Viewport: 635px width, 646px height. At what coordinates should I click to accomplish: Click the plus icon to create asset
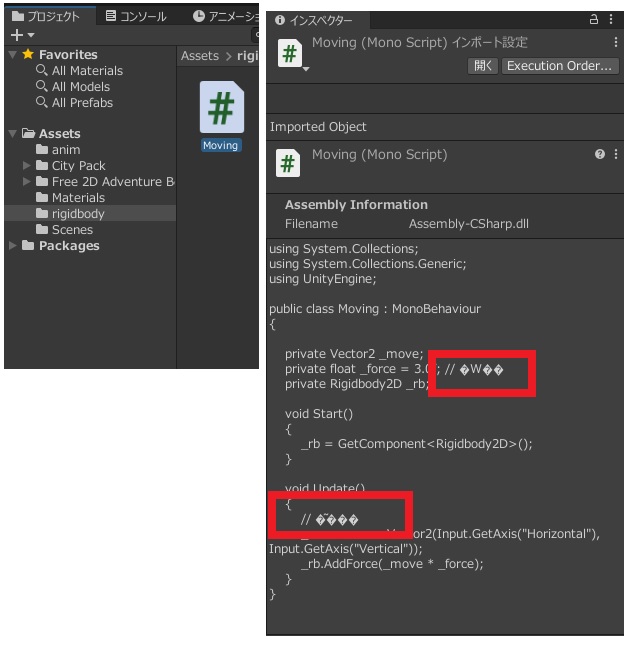click(15, 36)
